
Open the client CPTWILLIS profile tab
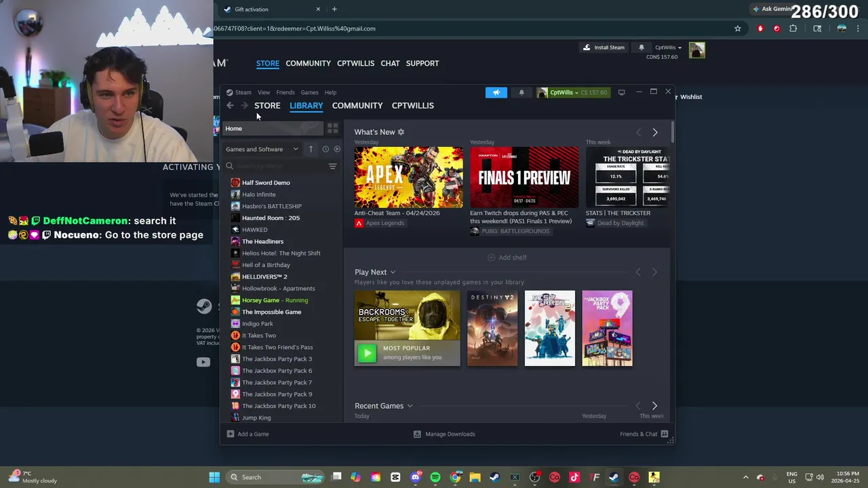[412, 105]
